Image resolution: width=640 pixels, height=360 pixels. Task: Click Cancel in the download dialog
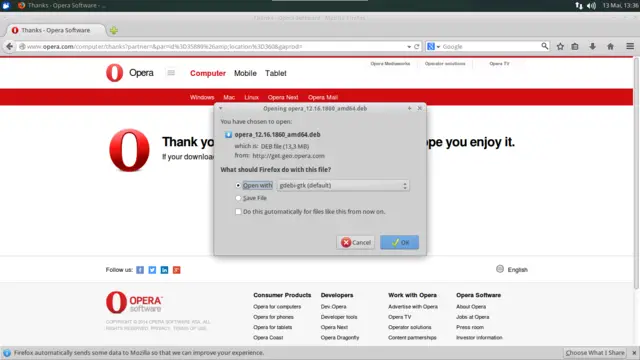356,242
